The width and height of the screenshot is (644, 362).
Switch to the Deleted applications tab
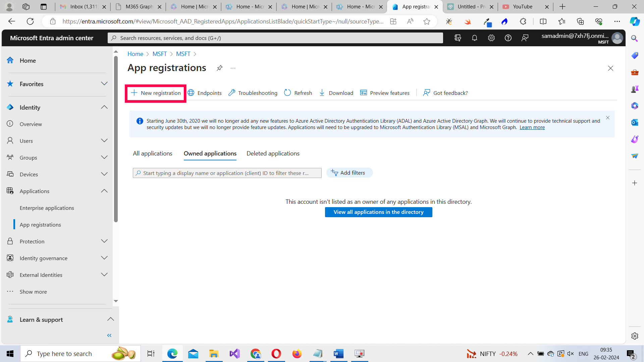point(273,153)
